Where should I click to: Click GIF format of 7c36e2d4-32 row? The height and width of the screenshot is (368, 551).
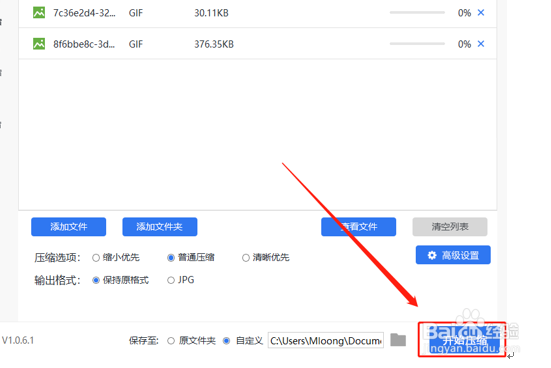click(x=136, y=13)
